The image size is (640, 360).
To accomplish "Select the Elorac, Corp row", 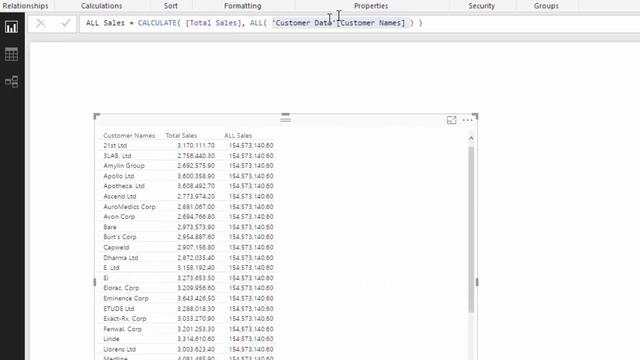I will [x=188, y=288].
